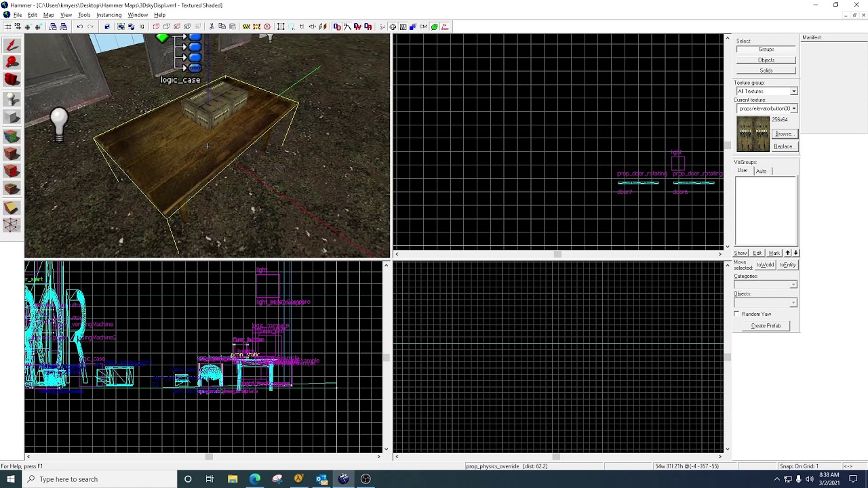Select the Overlay tool
The image size is (868, 488).
pos(12,190)
